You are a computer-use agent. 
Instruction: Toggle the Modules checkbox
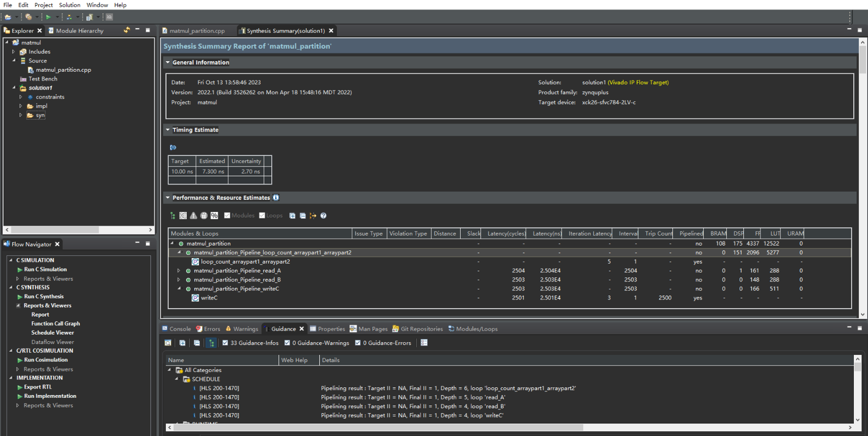227,215
